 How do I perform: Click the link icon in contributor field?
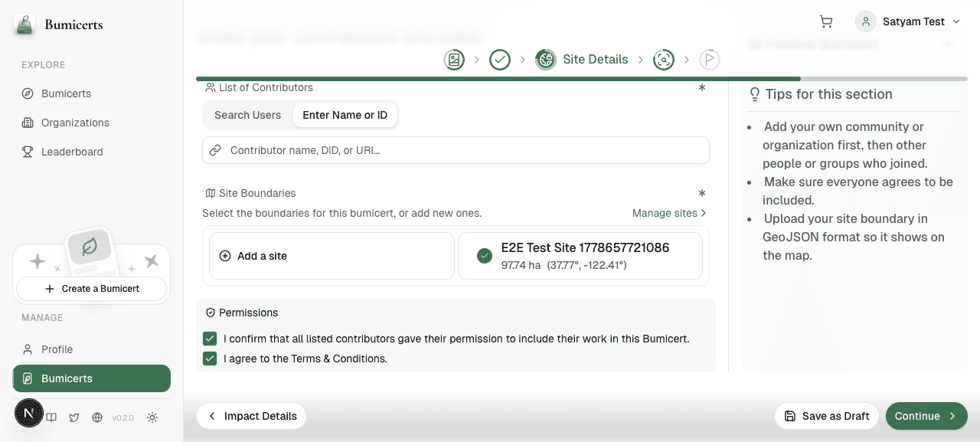[216, 150]
